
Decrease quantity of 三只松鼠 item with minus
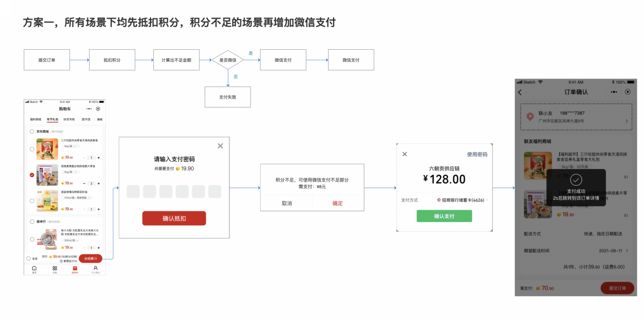(84, 157)
